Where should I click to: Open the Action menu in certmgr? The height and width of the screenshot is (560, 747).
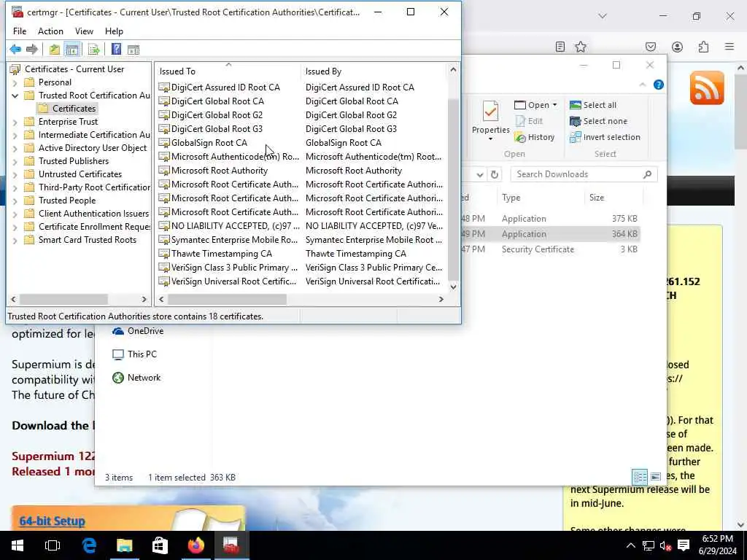click(x=50, y=31)
